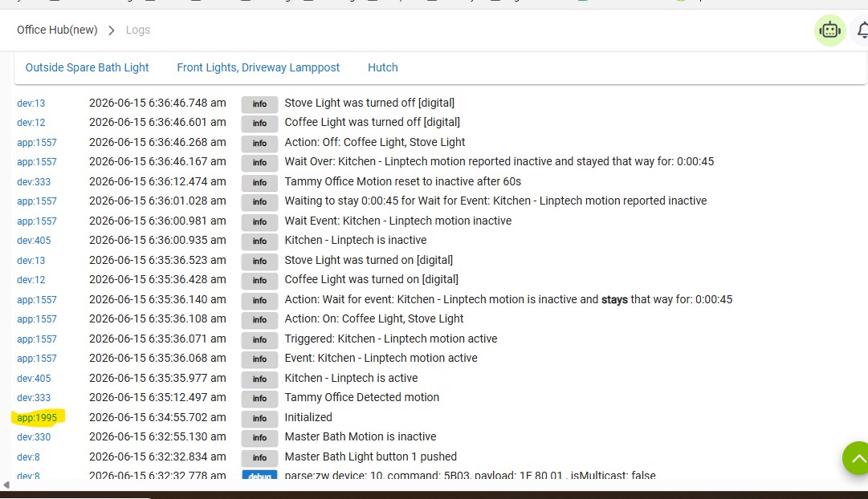Open dev:333 link for Detected motion row

pos(33,398)
